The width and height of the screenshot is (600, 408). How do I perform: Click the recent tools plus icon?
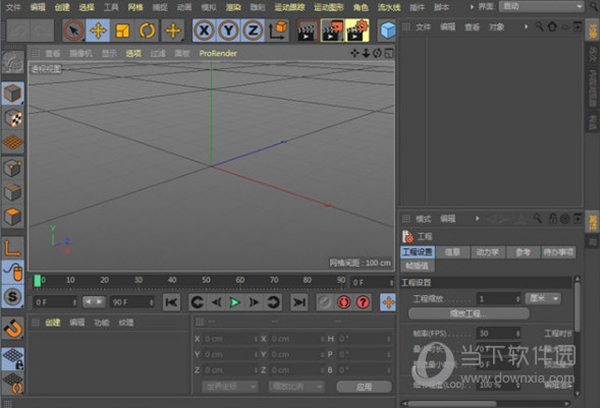173,30
